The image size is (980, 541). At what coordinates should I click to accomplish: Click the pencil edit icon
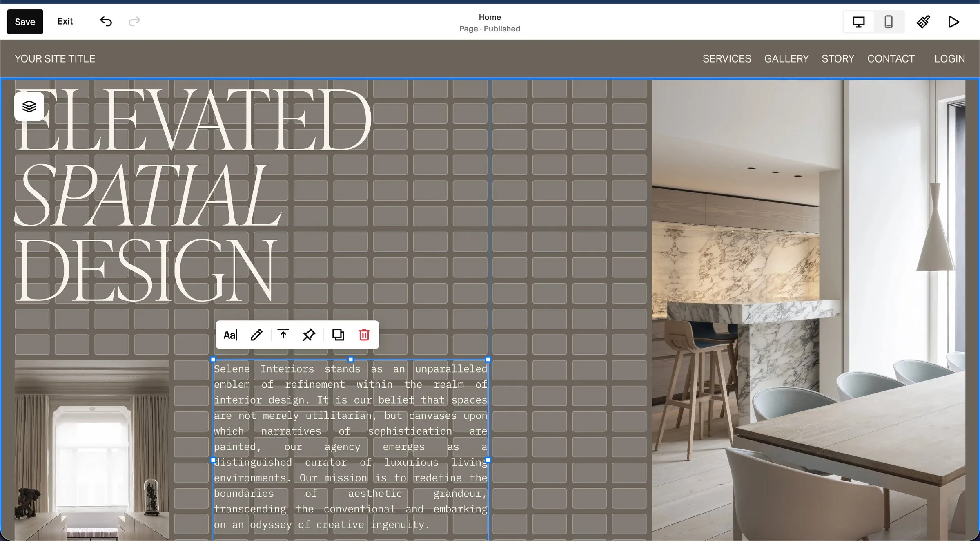pos(256,335)
